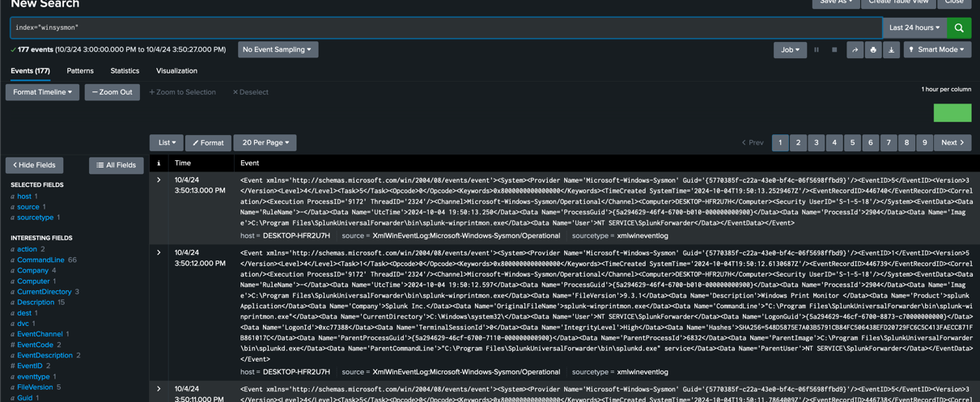This screenshot has width=980, height=402.
Task: Click the Close button at top
Action: [x=954, y=2]
